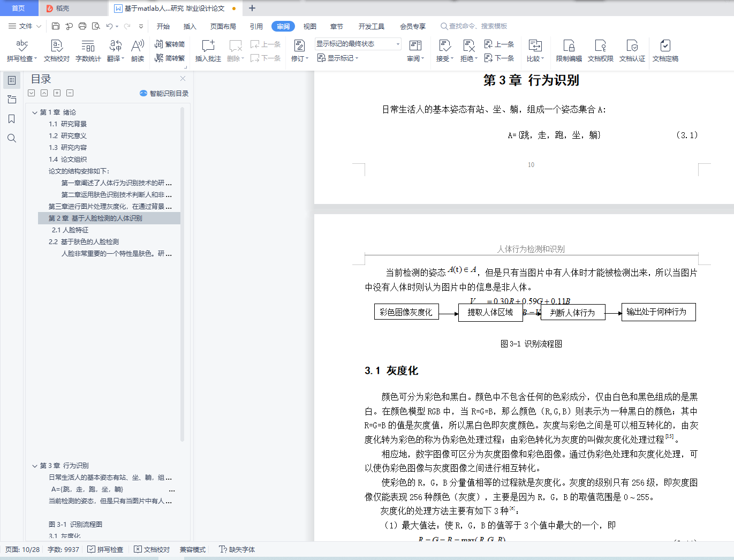Close the 目录 navigation pane

tap(183, 79)
